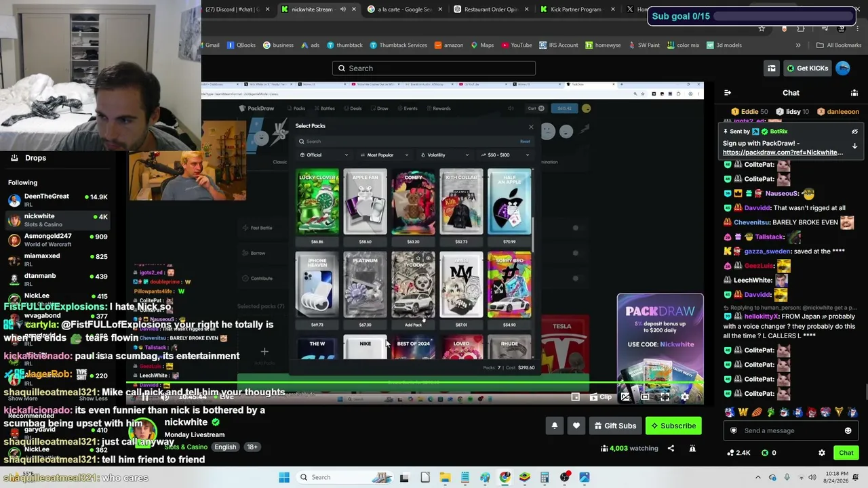Viewport: 868px width, 488px height.
Task: Share the stream
Action: tap(671, 448)
